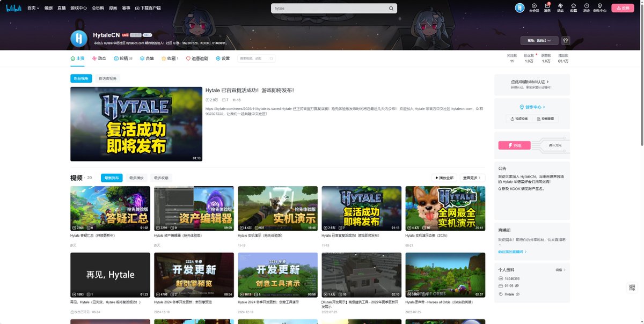The image size is (644, 324).
Task: Click 关注数 stat
Action: pos(512,58)
